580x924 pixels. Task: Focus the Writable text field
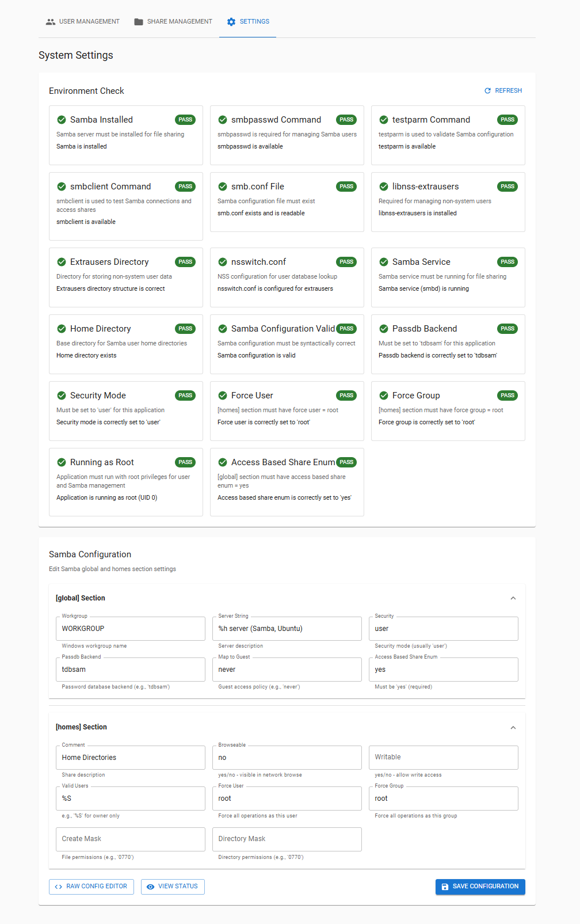(x=443, y=758)
